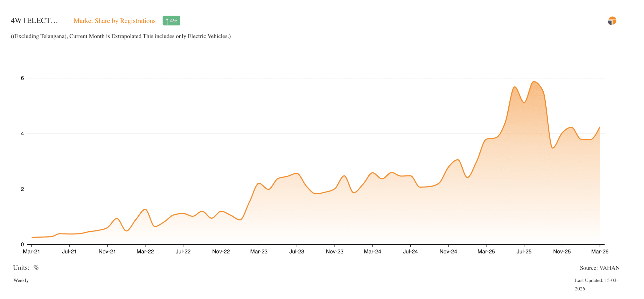
Task: Click the Nov-23 x-axis label
Action: pyautogui.click(x=334, y=251)
